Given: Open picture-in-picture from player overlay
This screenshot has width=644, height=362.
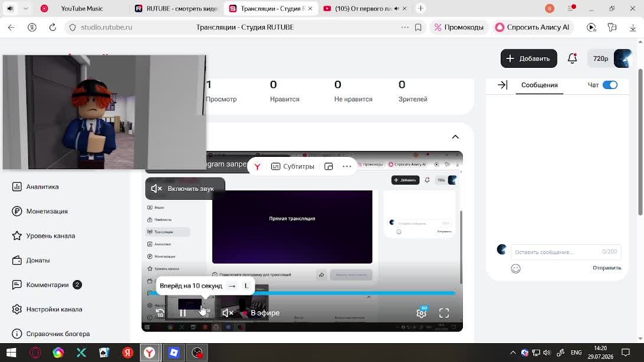Looking at the screenshot, I should [328, 167].
